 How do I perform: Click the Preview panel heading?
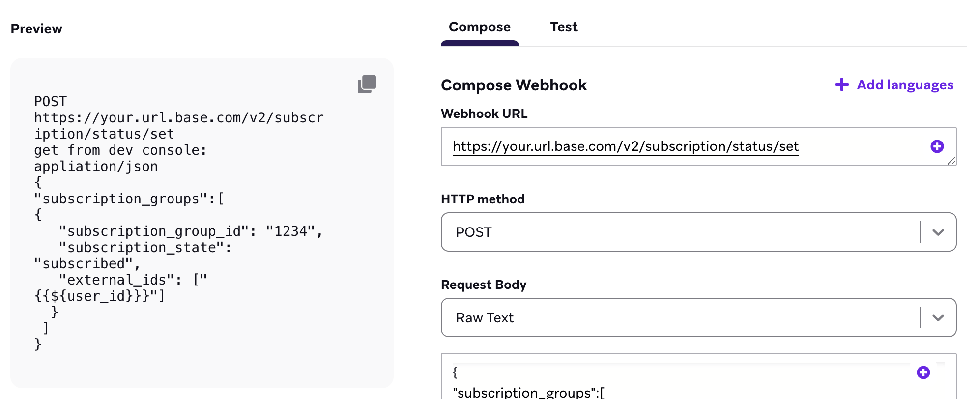coord(36,29)
